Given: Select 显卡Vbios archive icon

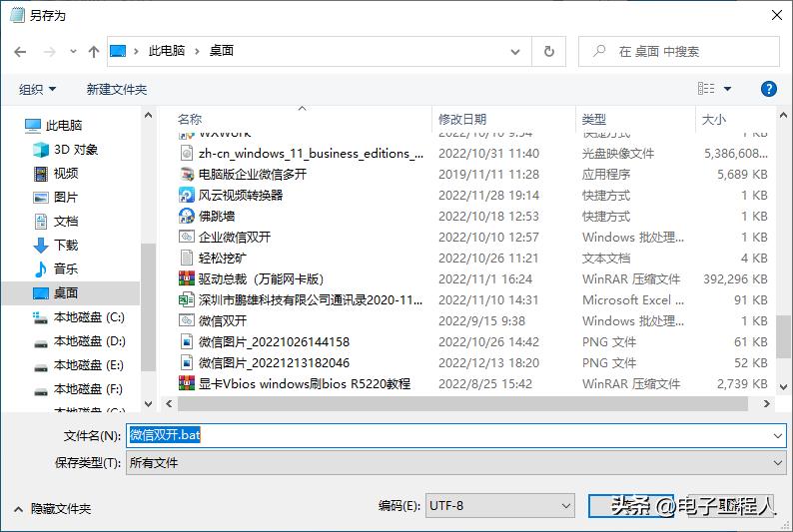Looking at the screenshot, I should (x=187, y=383).
